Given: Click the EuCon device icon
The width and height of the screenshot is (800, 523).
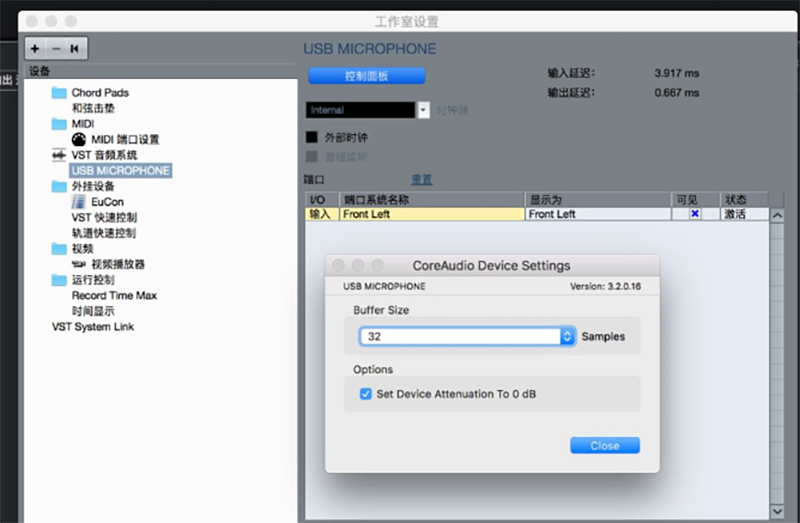Looking at the screenshot, I should 79,202.
